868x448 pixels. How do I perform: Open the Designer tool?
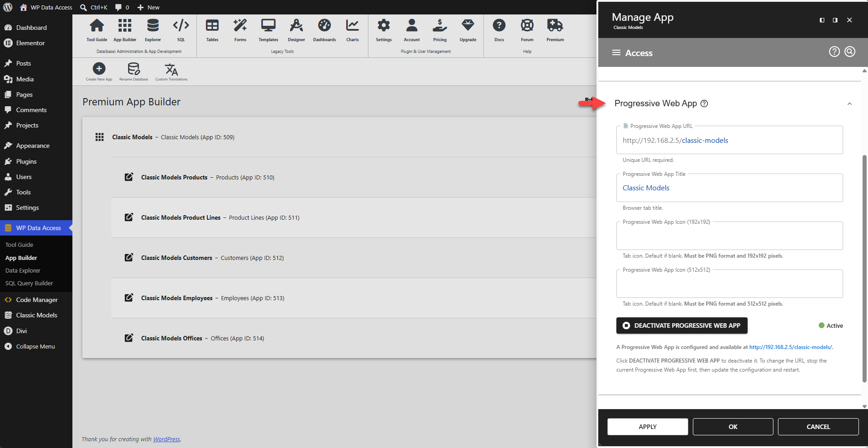pos(296,30)
